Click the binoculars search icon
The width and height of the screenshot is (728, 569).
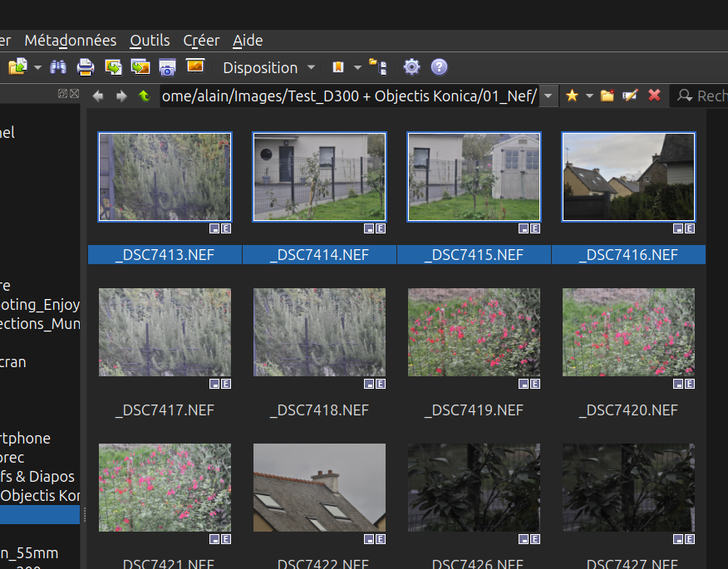click(x=58, y=67)
